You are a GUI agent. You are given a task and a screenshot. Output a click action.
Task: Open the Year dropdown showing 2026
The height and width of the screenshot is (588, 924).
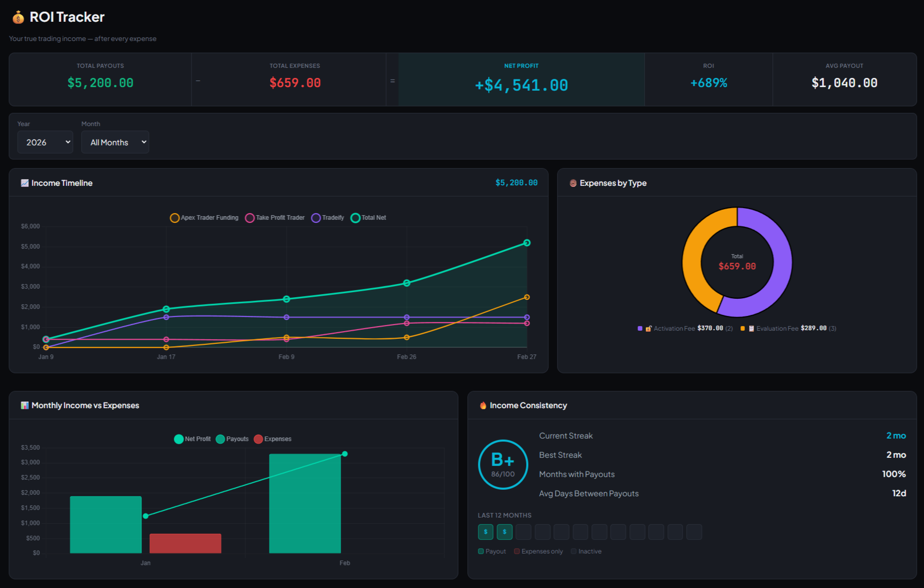[x=45, y=142]
